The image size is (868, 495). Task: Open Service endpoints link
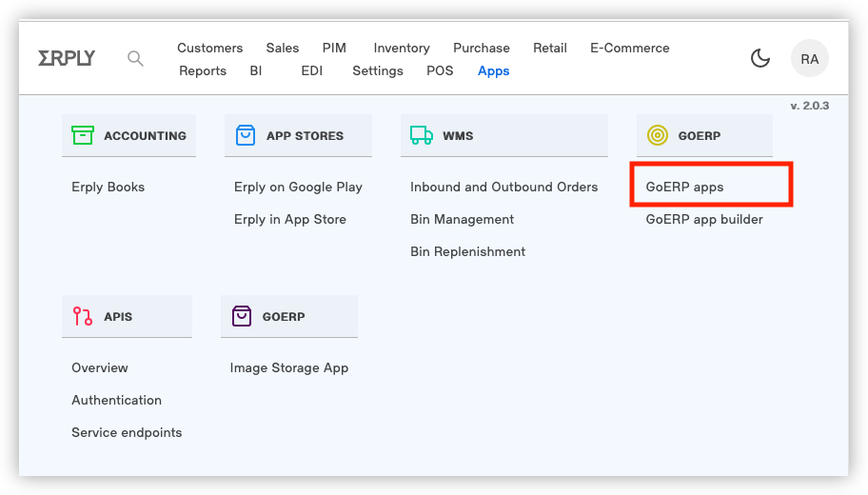pyautogui.click(x=127, y=432)
